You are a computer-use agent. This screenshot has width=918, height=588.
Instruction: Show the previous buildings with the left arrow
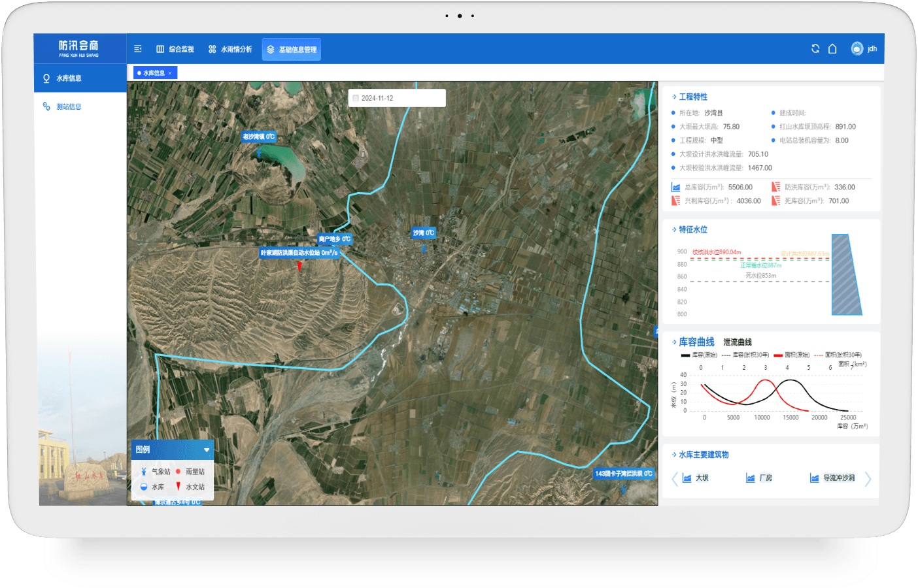675,479
